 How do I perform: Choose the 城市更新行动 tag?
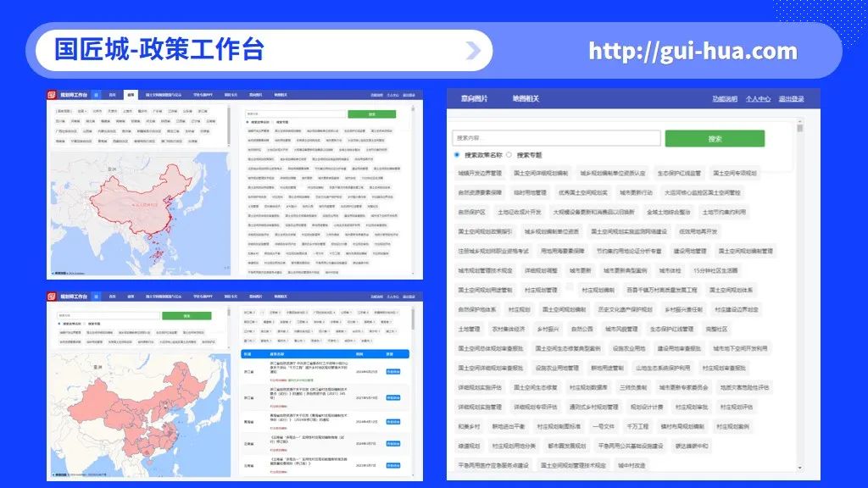[636, 192]
